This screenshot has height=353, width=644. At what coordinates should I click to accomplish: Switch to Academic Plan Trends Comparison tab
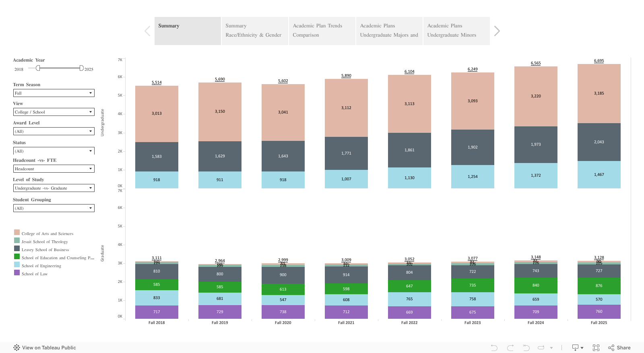click(322, 31)
